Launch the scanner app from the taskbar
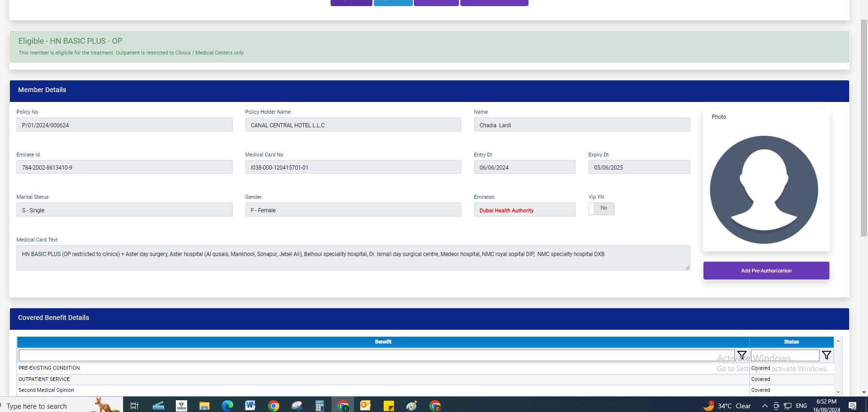This screenshot has width=868, height=412. [158, 405]
